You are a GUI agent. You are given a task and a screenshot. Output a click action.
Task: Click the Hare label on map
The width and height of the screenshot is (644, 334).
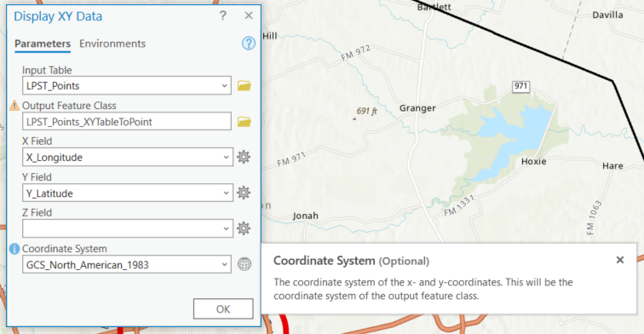click(x=612, y=166)
